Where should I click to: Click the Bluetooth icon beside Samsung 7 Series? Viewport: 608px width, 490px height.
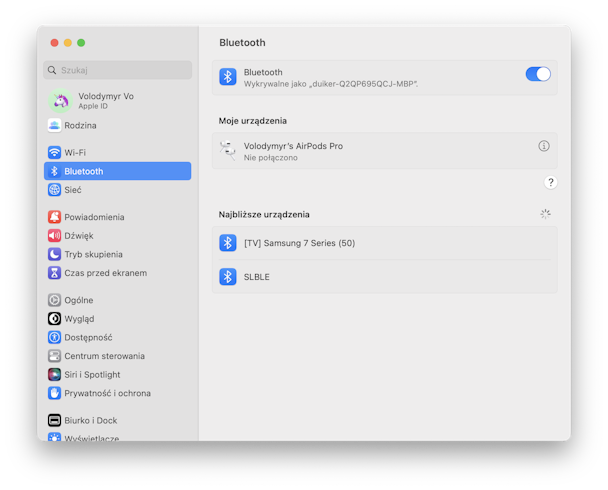pyautogui.click(x=228, y=243)
